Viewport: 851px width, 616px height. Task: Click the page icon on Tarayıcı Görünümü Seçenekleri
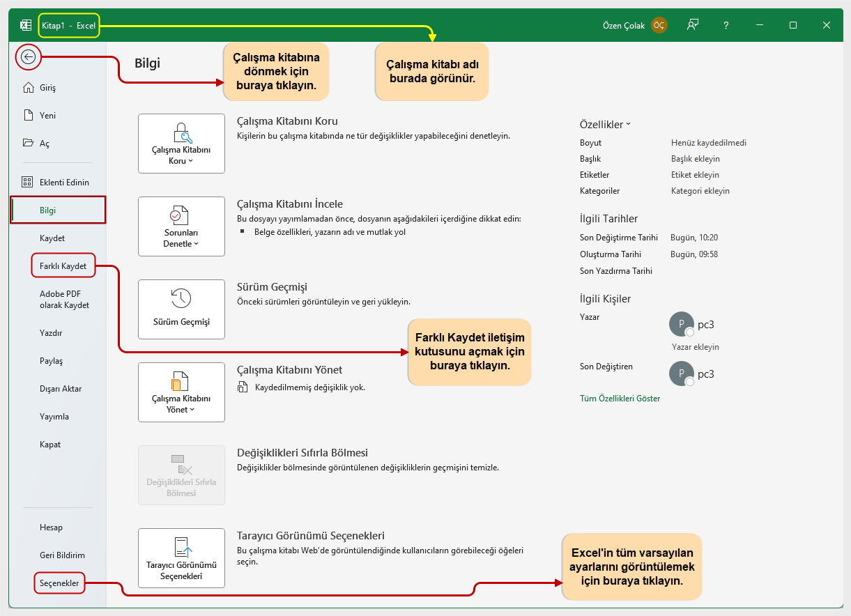click(183, 547)
